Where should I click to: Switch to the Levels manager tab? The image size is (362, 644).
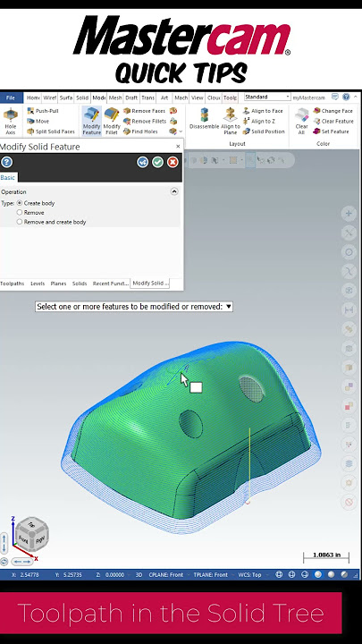38,284
